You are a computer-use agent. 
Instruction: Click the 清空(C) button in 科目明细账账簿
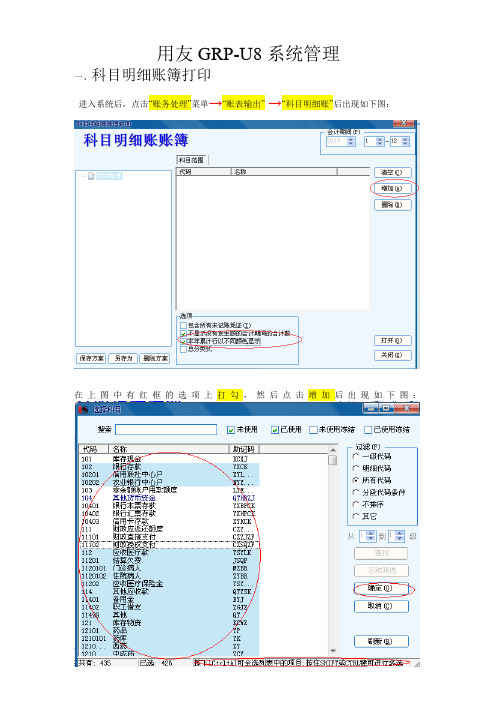[392, 172]
